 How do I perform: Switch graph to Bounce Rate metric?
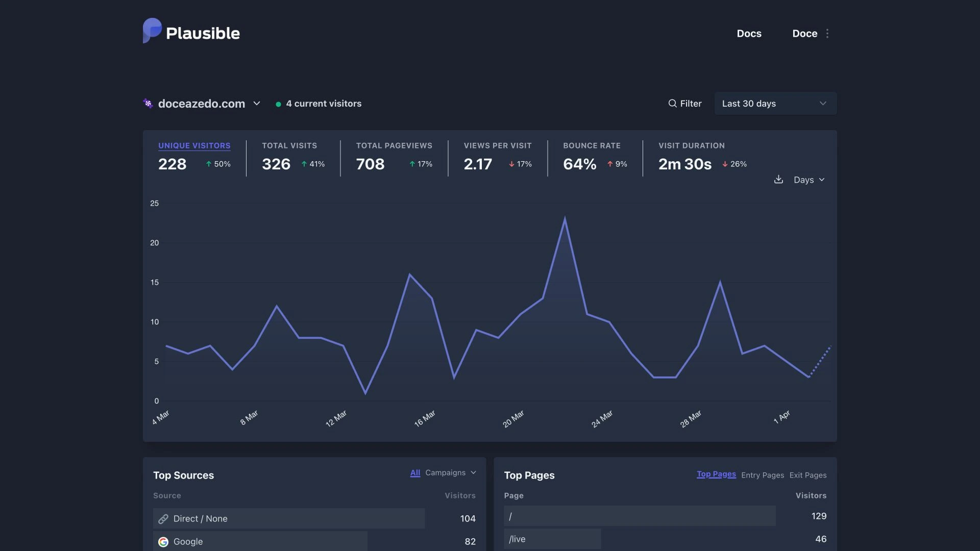coord(592,146)
